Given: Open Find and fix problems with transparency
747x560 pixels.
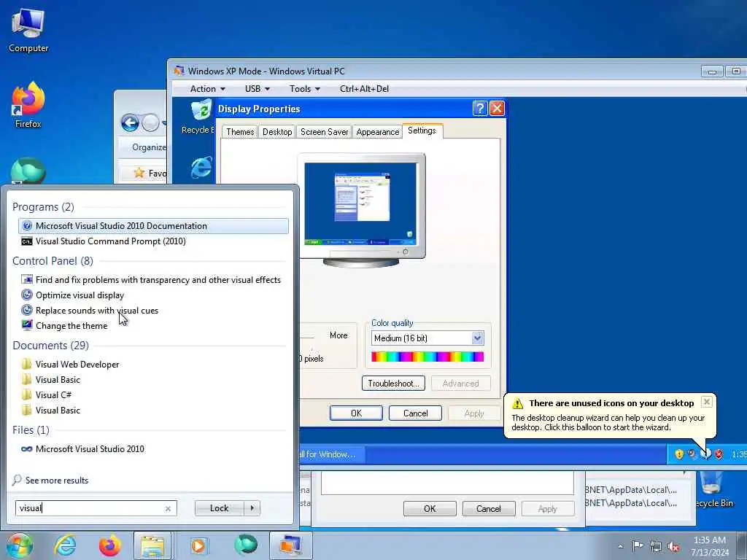Looking at the screenshot, I should click(153, 280).
